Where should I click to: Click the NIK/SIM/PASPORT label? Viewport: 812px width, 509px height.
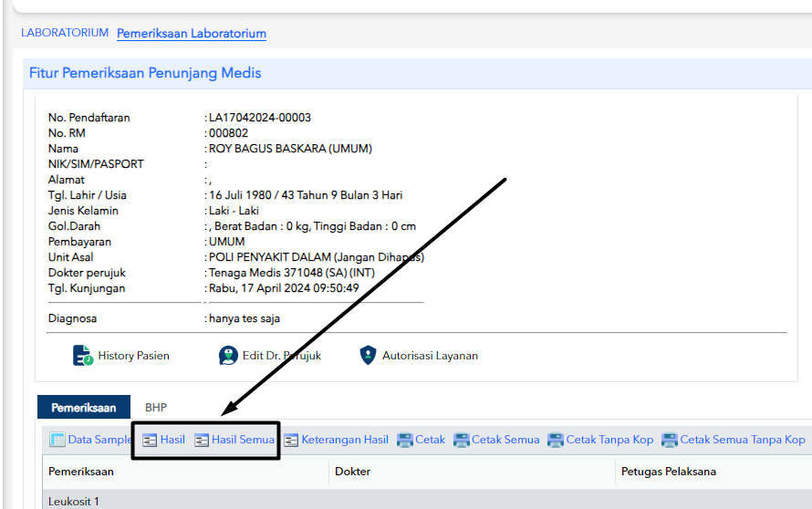pos(96,164)
